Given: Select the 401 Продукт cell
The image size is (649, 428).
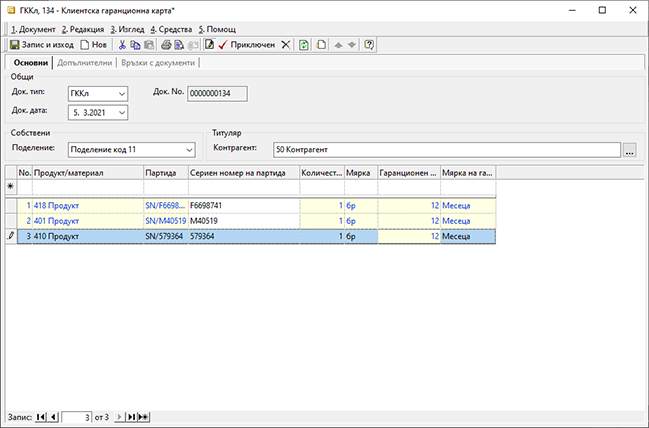Looking at the screenshot, I should 88,221.
